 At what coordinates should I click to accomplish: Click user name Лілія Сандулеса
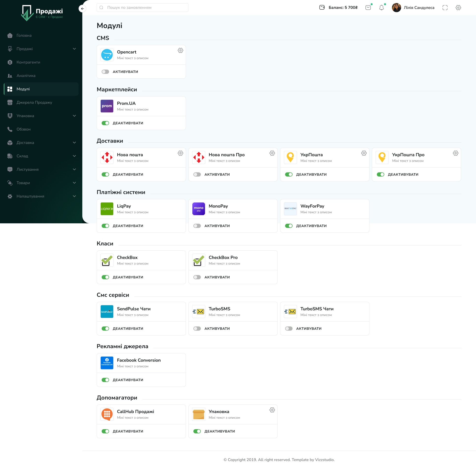[x=419, y=7]
